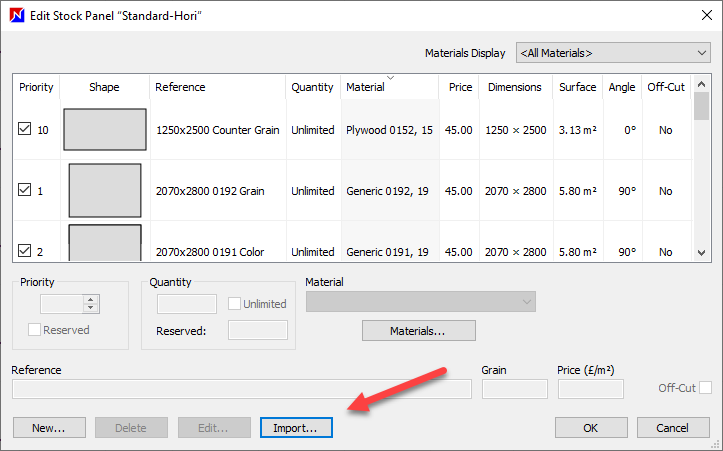Open the Material combo box

421,302
